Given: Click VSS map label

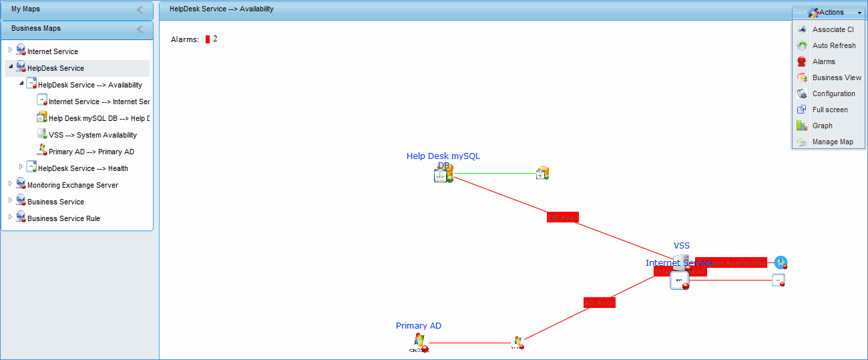Looking at the screenshot, I should [x=682, y=246].
